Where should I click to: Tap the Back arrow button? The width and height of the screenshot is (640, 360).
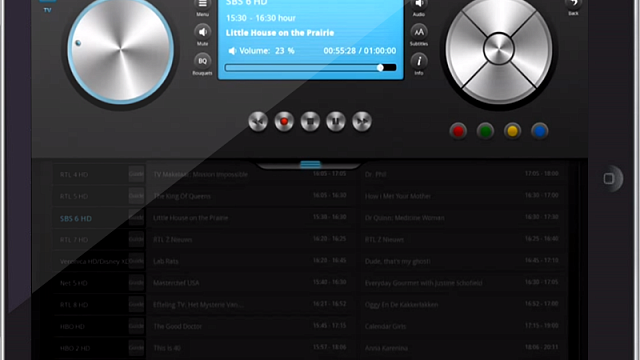point(573,4)
